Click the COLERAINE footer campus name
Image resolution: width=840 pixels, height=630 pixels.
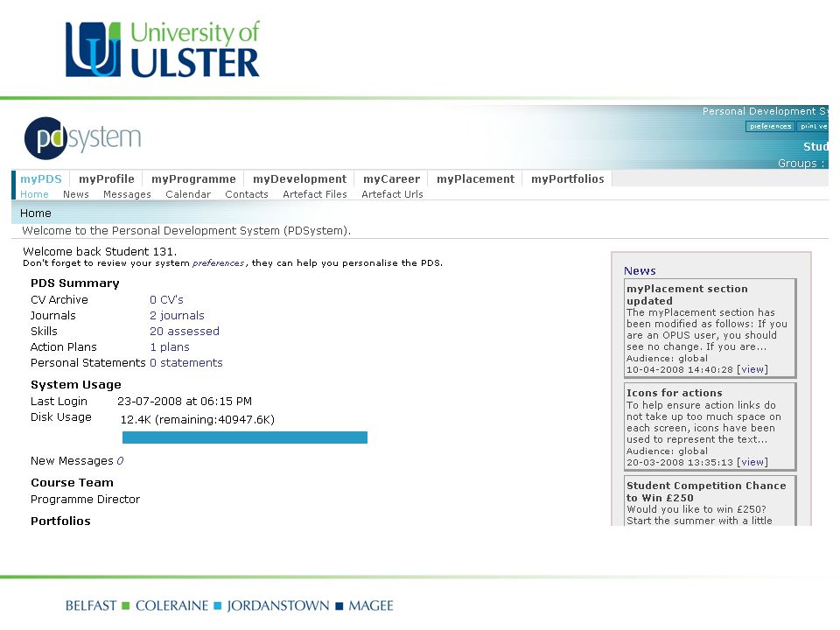(x=172, y=605)
